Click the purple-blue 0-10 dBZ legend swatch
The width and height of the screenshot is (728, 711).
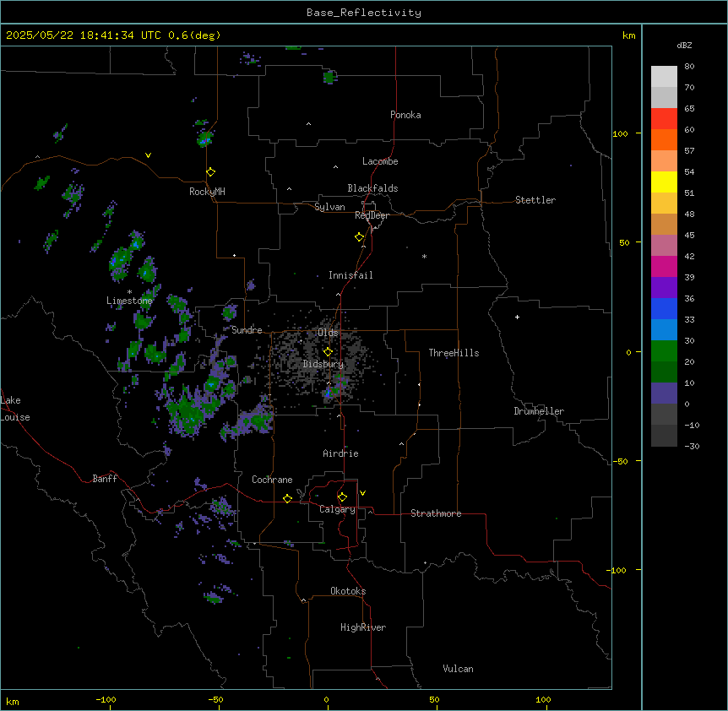pos(664,393)
